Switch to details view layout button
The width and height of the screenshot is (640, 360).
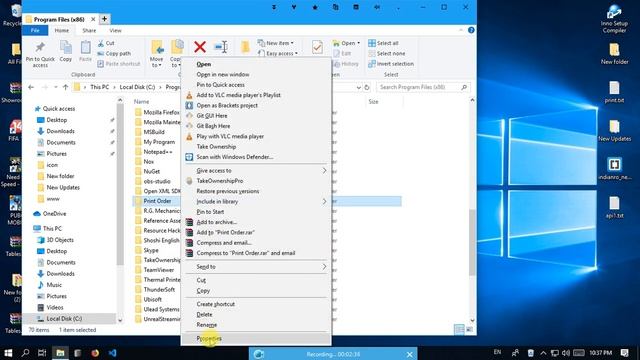pos(459,329)
